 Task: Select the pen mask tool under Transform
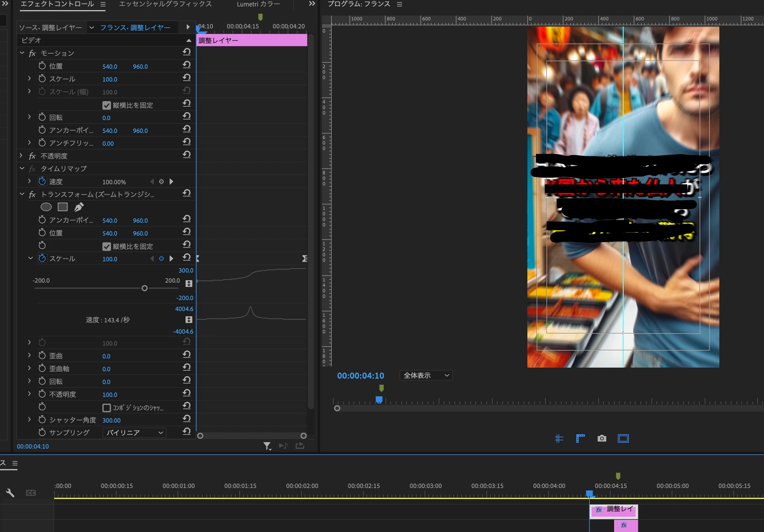(79, 207)
